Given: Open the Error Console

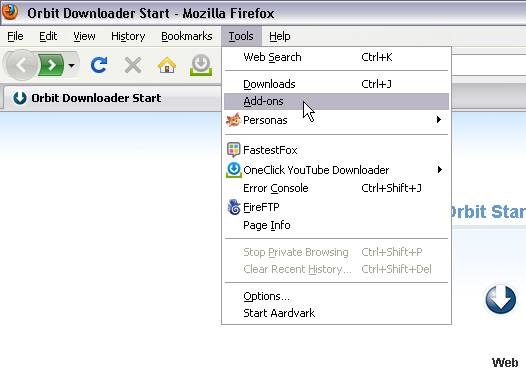Looking at the screenshot, I should click(336, 188).
